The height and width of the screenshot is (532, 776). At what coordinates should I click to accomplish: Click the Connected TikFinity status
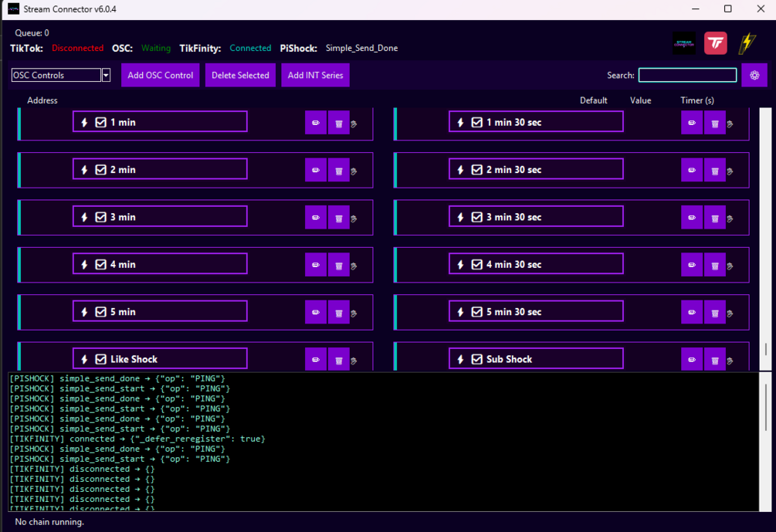pyautogui.click(x=250, y=48)
